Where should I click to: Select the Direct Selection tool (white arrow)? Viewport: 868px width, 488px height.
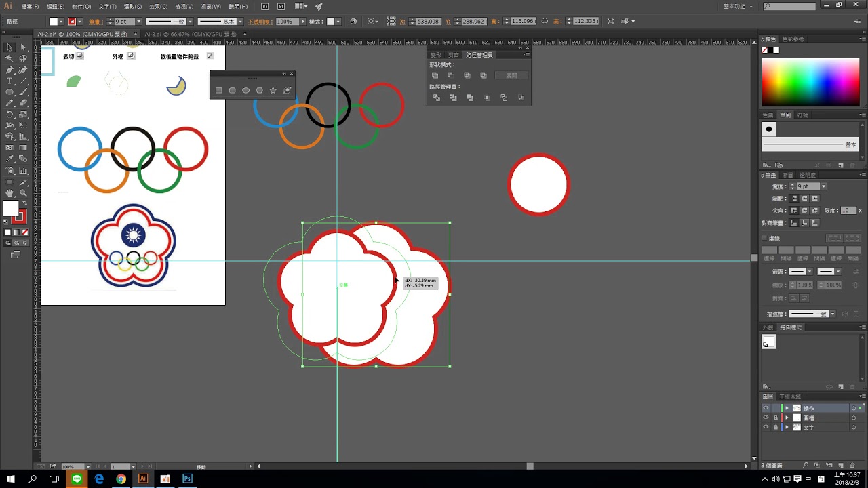(x=23, y=47)
